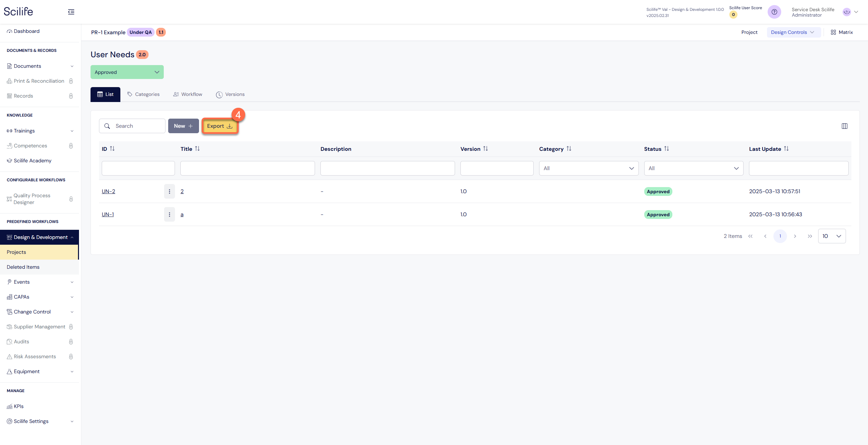Click the lock icon beside Audits
Screen dimensions: 868x445
[71, 342]
